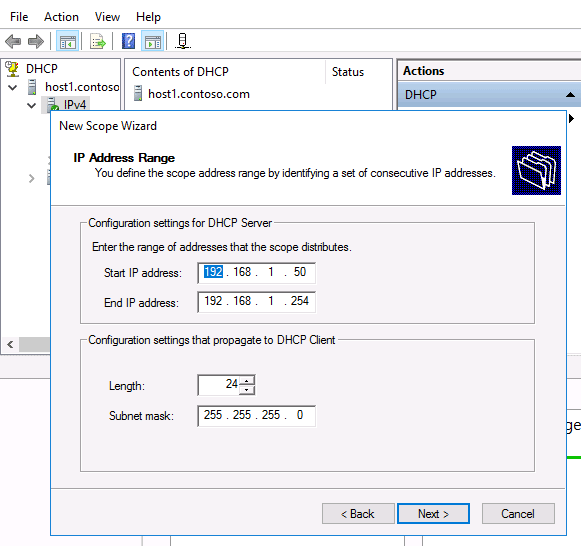This screenshot has width=581, height=546.
Task: Click the Subnet mask field
Action: coord(256,415)
